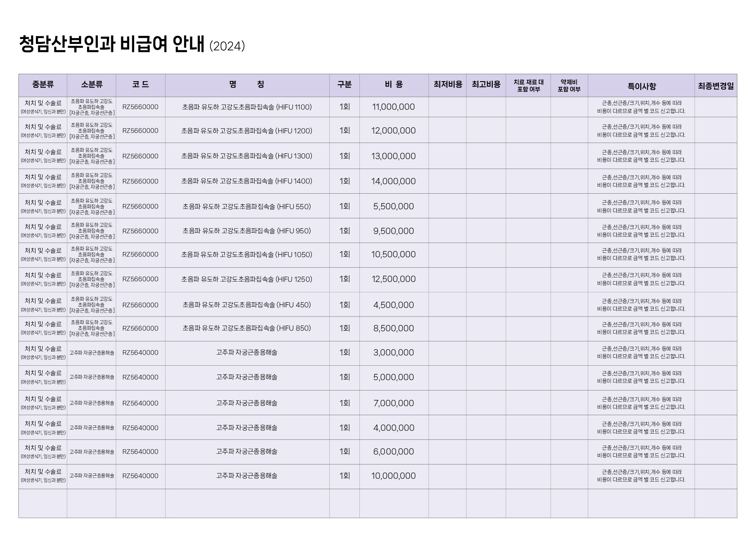Click the cost value 12,000,000
This screenshot has width=756, height=534.
(393, 130)
